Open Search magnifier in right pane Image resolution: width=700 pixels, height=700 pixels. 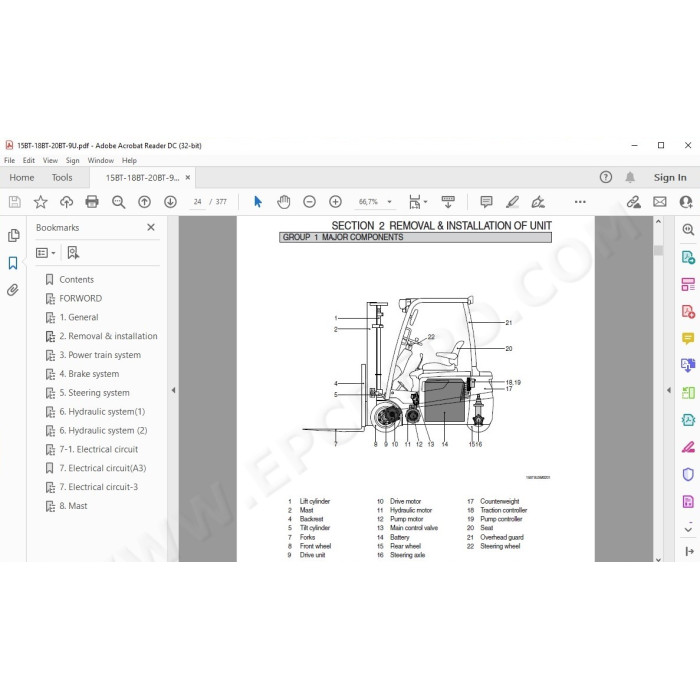(688, 230)
